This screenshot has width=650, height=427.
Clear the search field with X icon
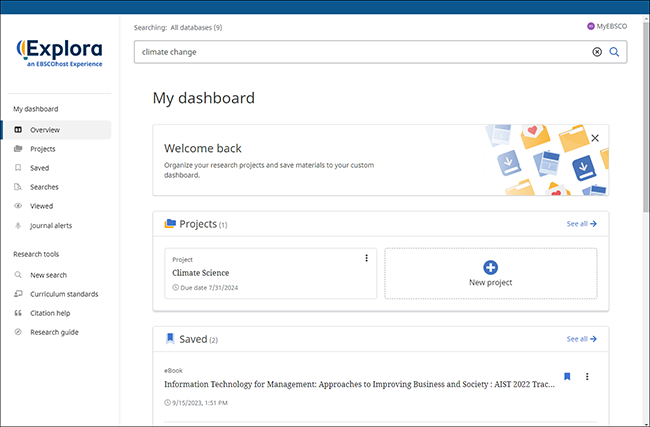[x=597, y=52]
